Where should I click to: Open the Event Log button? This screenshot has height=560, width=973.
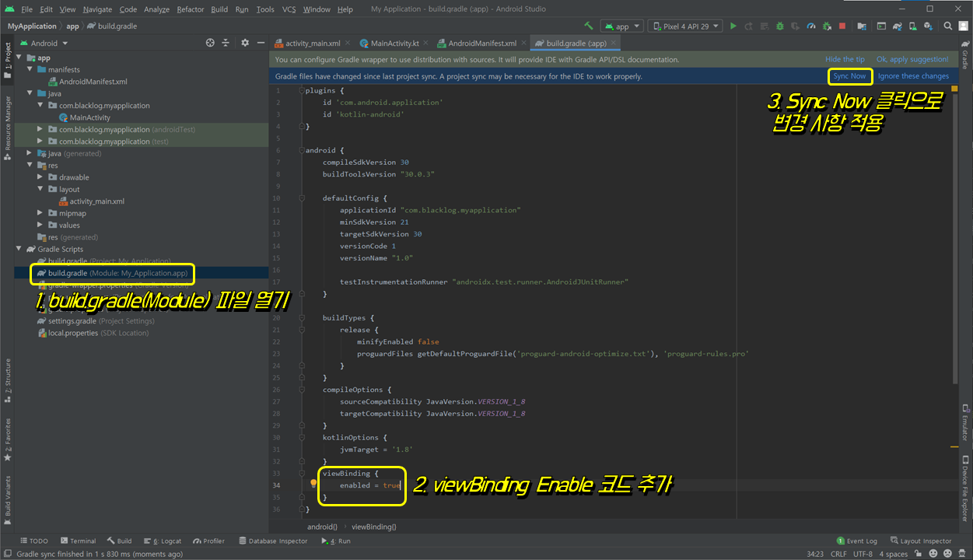pyautogui.click(x=856, y=541)
